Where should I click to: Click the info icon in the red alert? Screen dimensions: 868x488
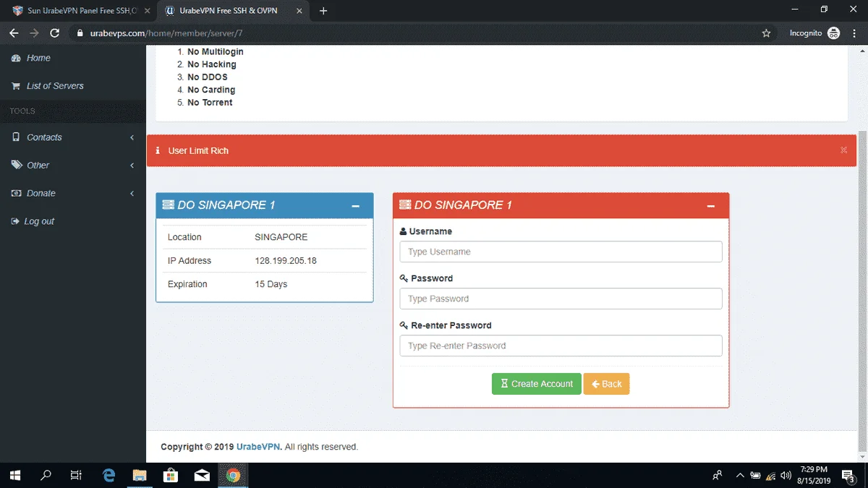pyautogui.click(x=158, y=150)
